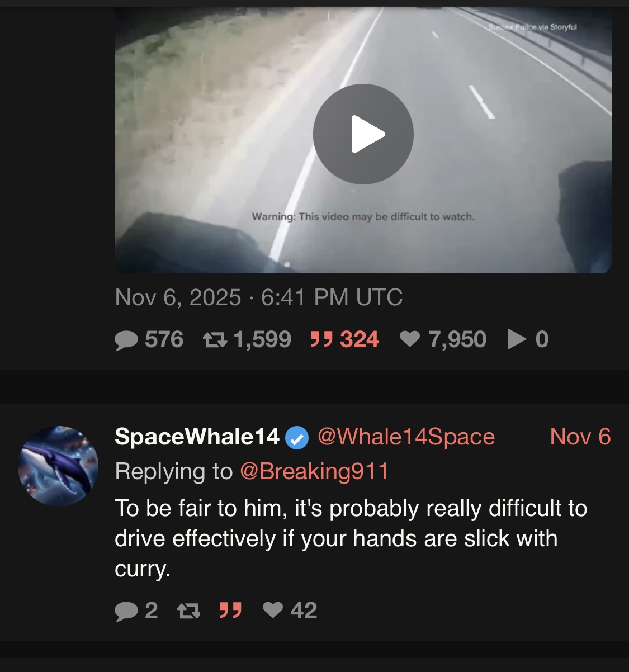Open SpaceWhale14's whale profile avatar
This screenshot has height=672, width=629.
tap(58, 466)
